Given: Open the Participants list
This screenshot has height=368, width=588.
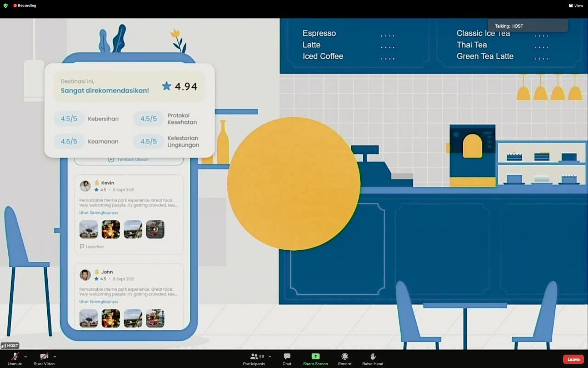Looking at the screenshot, I should [254, 359].
